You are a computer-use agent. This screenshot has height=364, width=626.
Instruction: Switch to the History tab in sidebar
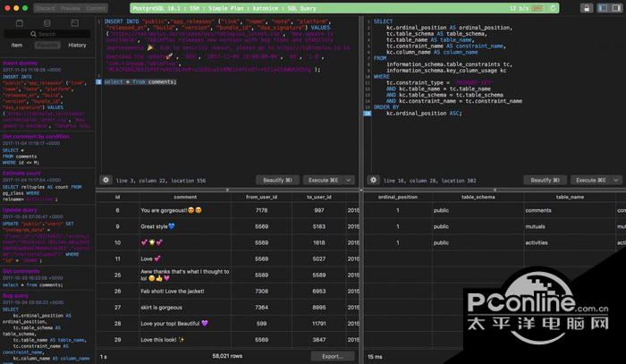pyautogui.click(x=77, y=45)
